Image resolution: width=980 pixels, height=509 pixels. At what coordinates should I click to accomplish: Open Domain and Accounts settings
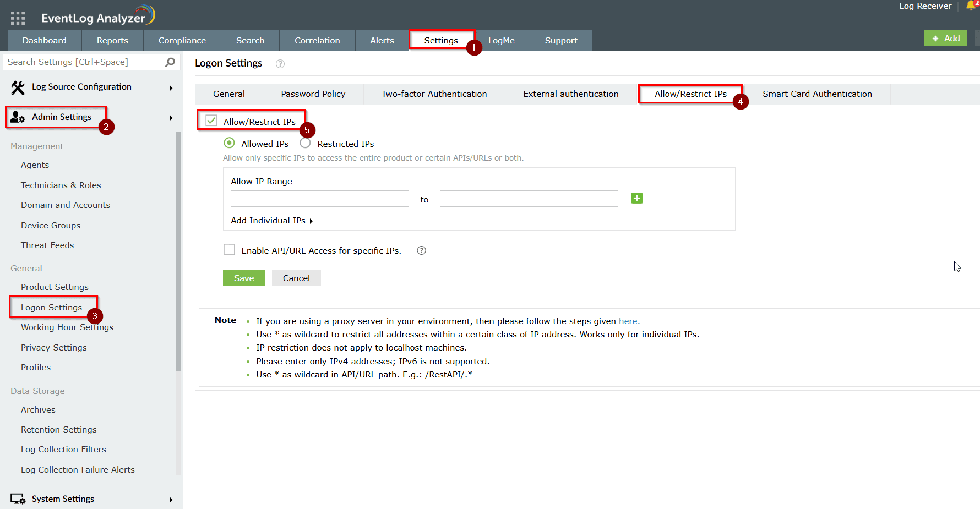click(x=66, y=205)
